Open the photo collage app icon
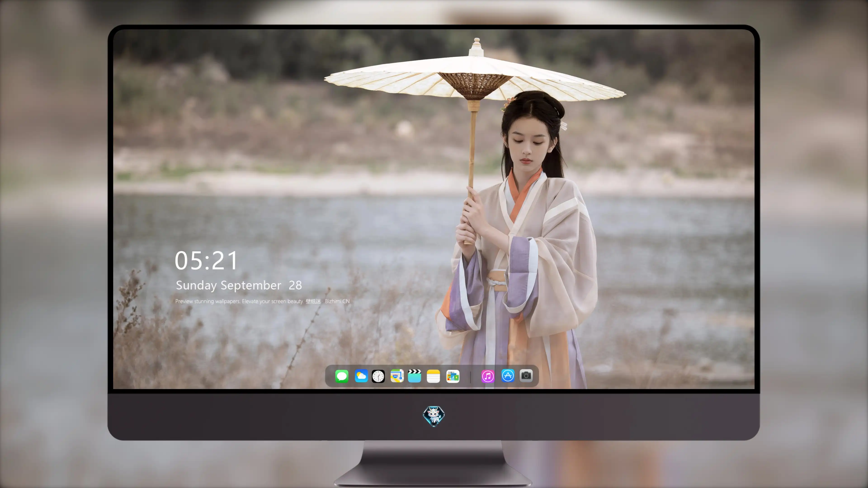Image resolution: width=868 pixels, height=488 pixels. (x=453, y=376)
